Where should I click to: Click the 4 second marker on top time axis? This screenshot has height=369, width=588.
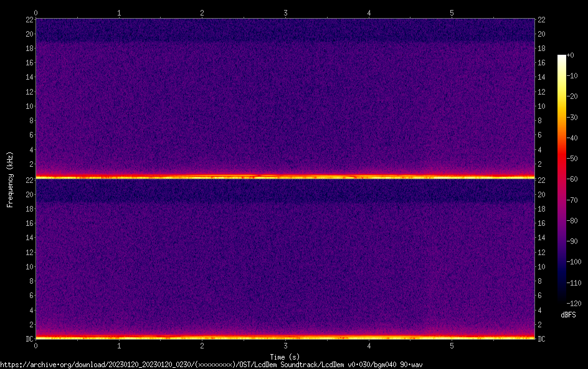tap(369, 12)
